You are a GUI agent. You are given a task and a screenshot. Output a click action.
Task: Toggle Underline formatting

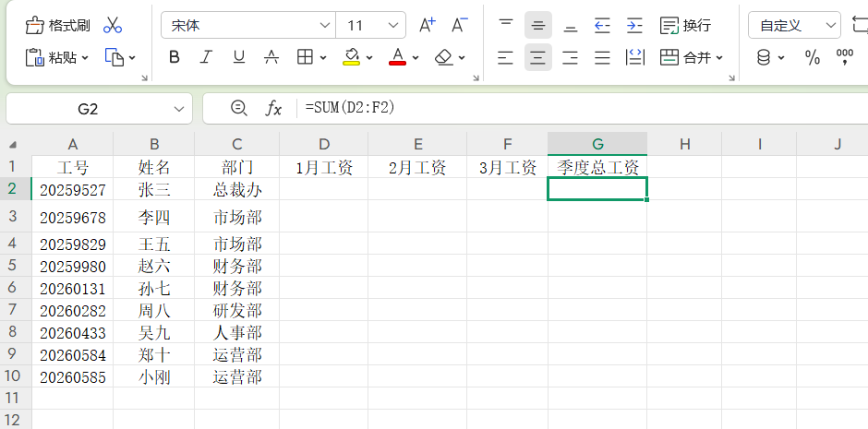click(238, 57)
